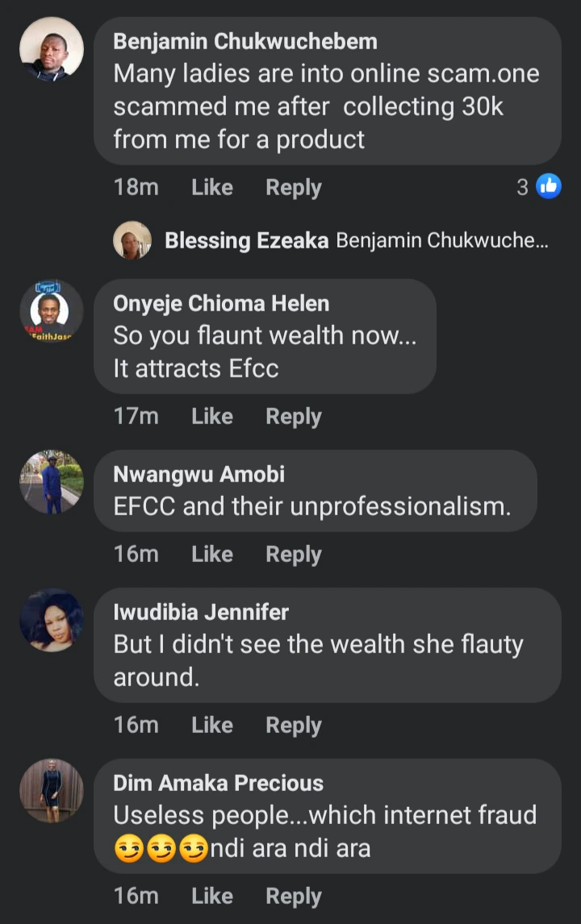
Task: Reply to Iwudibia Jennifer's comment
Action: point(294,726)
